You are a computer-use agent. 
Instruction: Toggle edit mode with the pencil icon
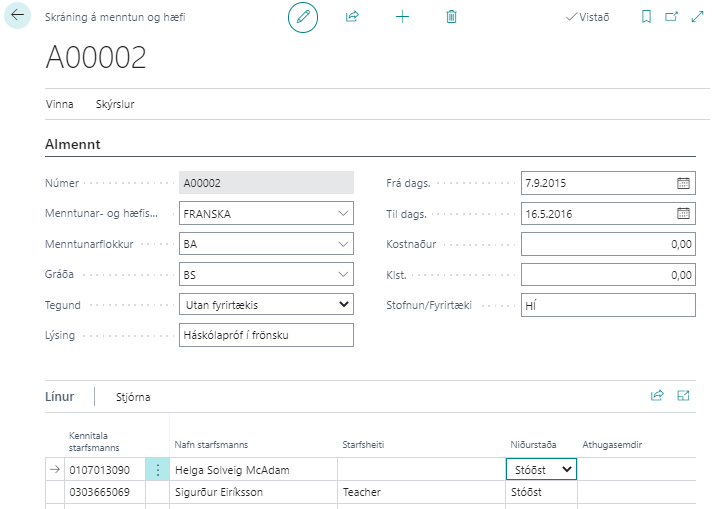(x=302, y=17)
